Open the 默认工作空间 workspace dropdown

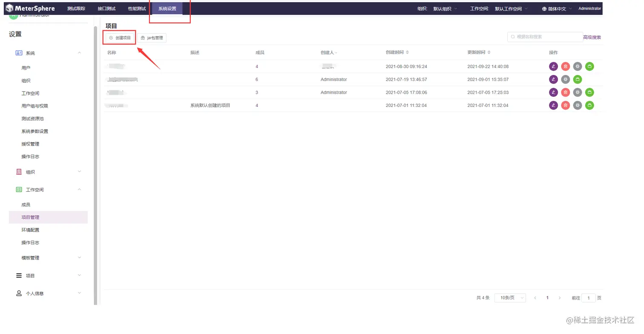point(512,9)
